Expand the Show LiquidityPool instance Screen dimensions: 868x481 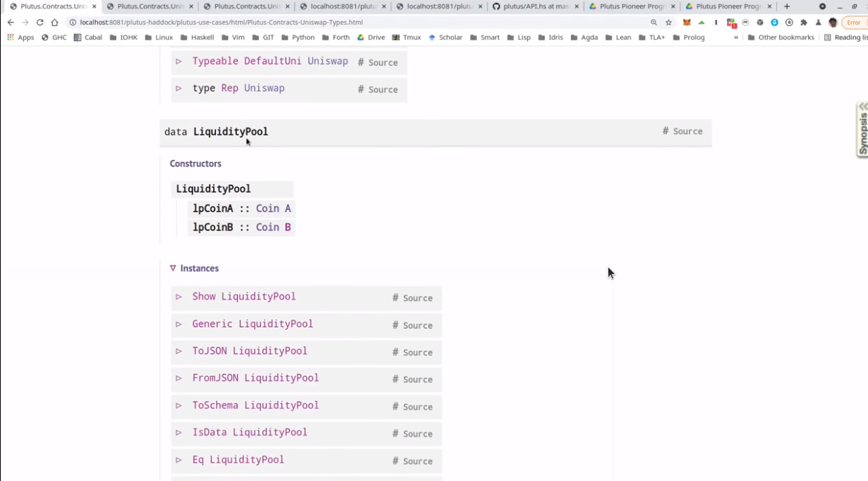tap(179, 297)
